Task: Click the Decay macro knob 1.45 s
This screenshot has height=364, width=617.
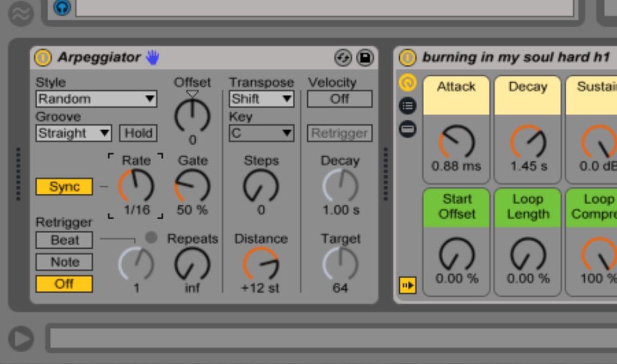Action: [528, 142]
